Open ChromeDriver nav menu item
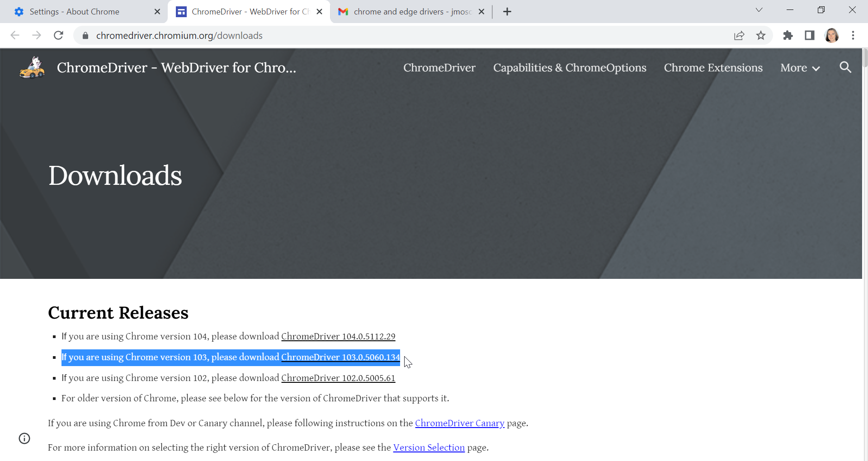Image resolution: width=868 pixels, height=461 pixels. (439, 68)
